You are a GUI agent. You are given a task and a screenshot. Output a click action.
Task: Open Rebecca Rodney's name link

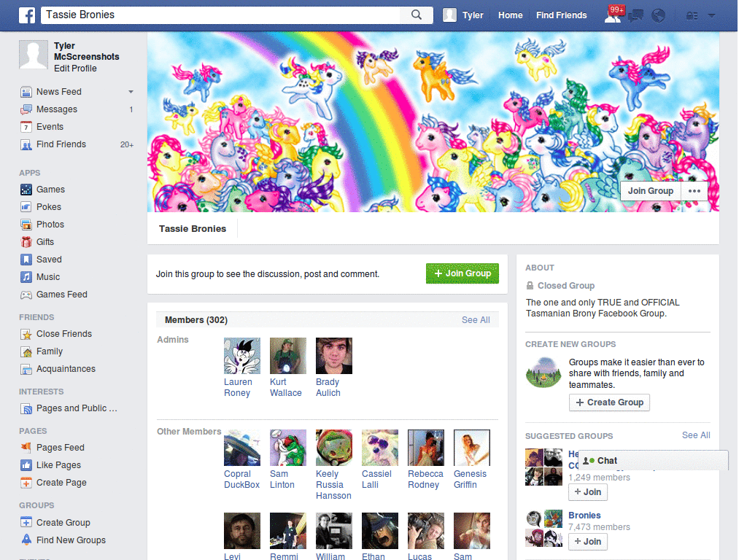(425, 480)
